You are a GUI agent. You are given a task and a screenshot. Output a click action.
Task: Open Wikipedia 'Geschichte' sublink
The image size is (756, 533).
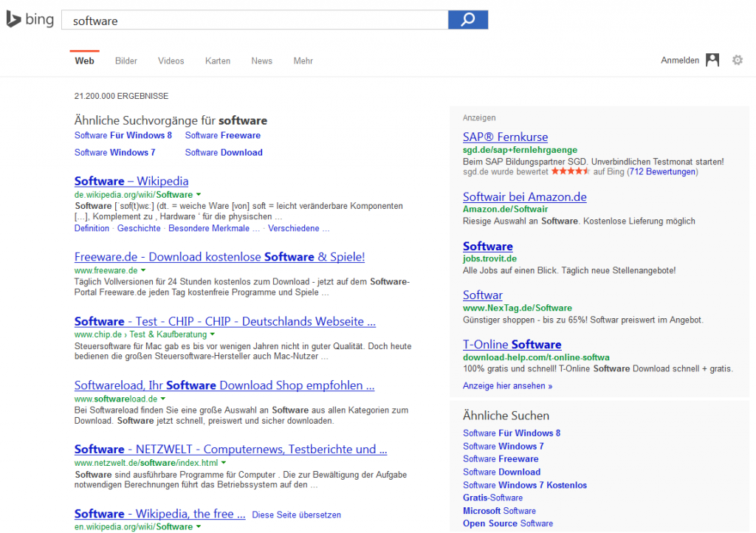click(139, 228)
